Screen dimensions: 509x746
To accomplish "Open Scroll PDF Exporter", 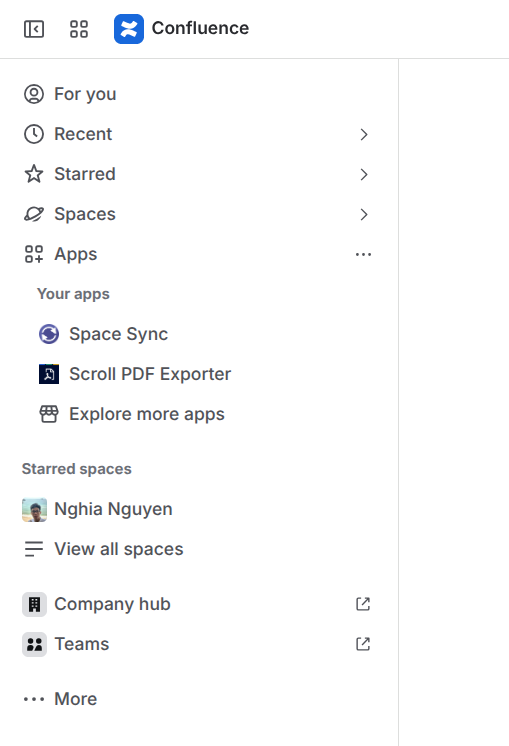I will [206, 374].
